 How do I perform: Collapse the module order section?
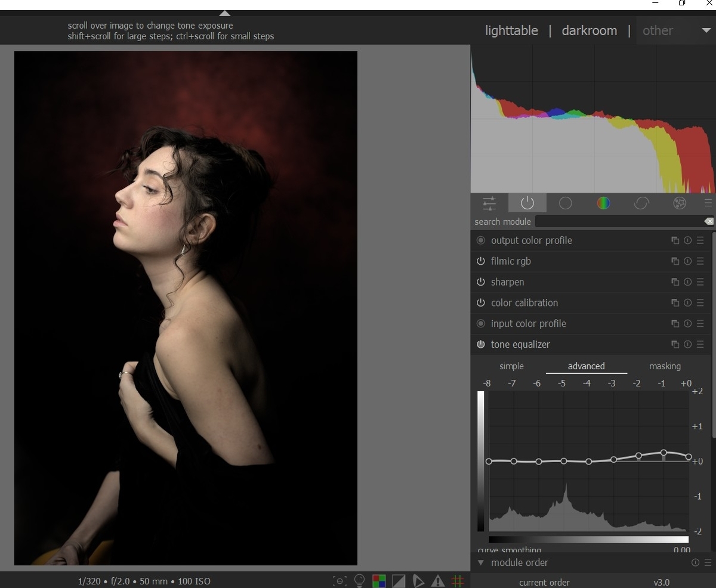coord(480,562)
